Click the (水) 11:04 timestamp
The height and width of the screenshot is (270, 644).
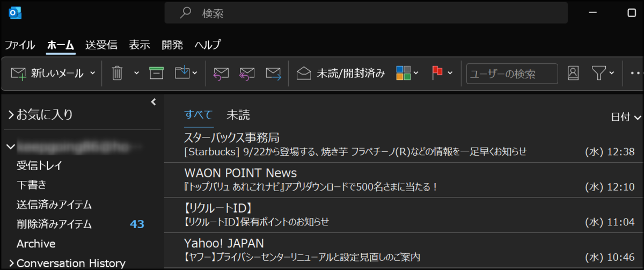pyautogui.click(x=610, y=222)
